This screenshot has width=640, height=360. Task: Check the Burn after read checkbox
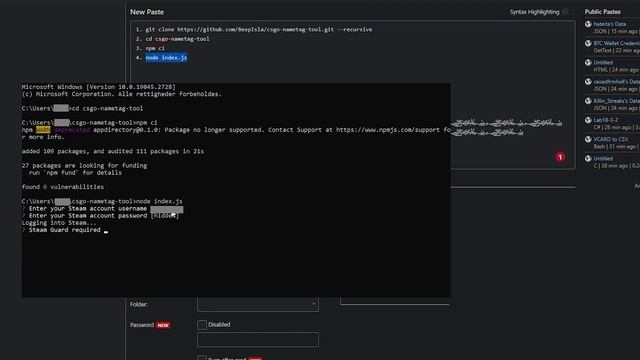coord(202,358)
